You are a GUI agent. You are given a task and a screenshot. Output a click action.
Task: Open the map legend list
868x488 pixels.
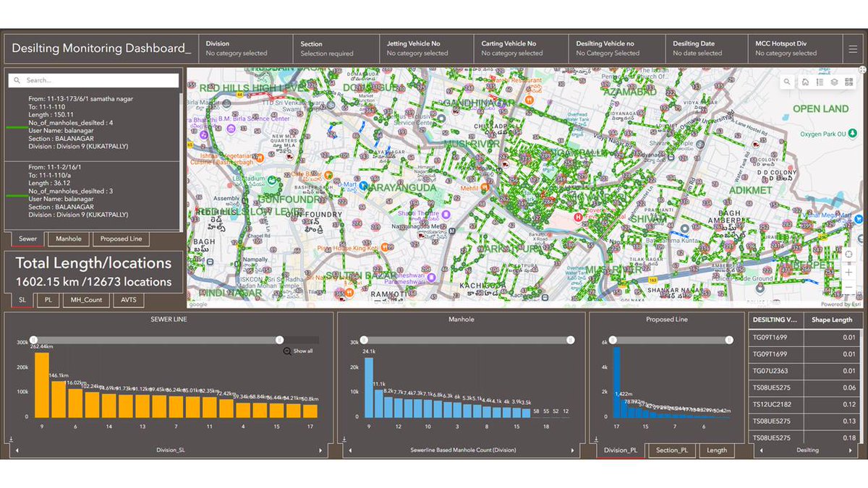pos(820,82)
